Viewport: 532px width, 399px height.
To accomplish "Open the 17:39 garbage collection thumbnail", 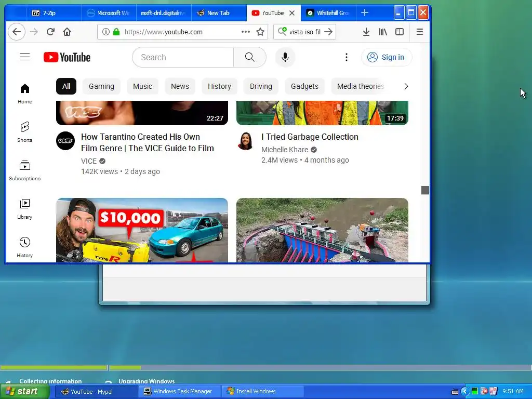I will pyautogui.click(x=322, y=113).
